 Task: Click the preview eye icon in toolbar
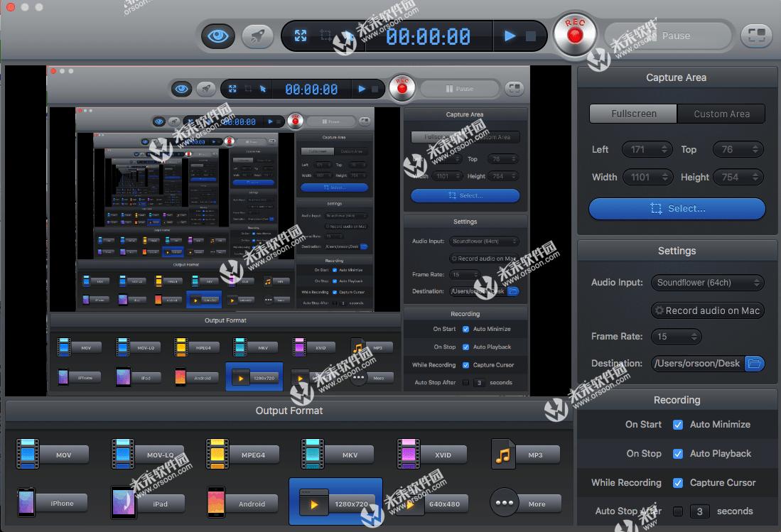(x=218, y=36)
